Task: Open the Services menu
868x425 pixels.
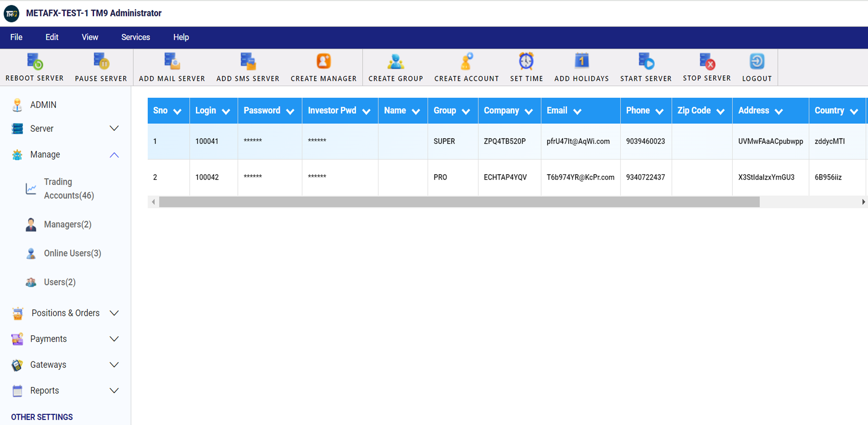Action: coord(136,37)
